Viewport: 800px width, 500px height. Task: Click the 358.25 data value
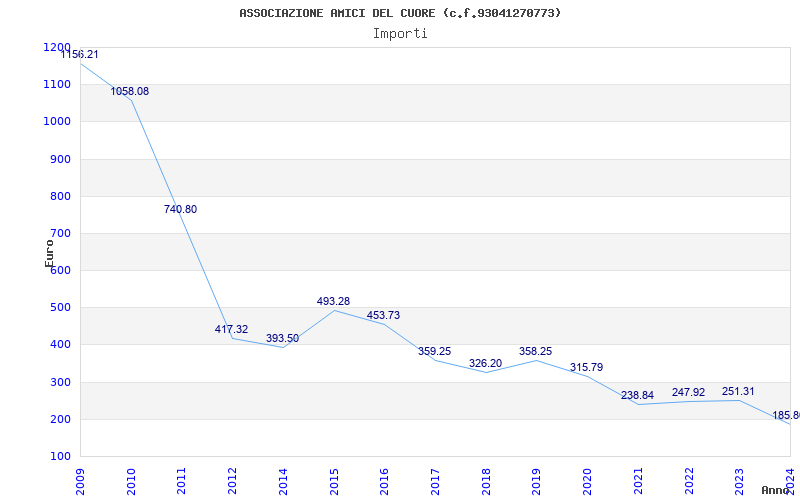click(535, 351)
